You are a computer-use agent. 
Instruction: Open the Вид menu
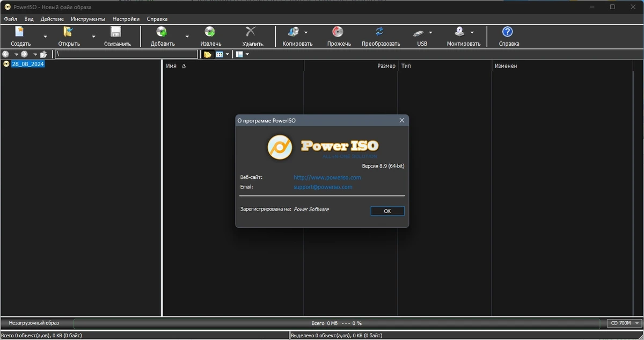point(29,19)
